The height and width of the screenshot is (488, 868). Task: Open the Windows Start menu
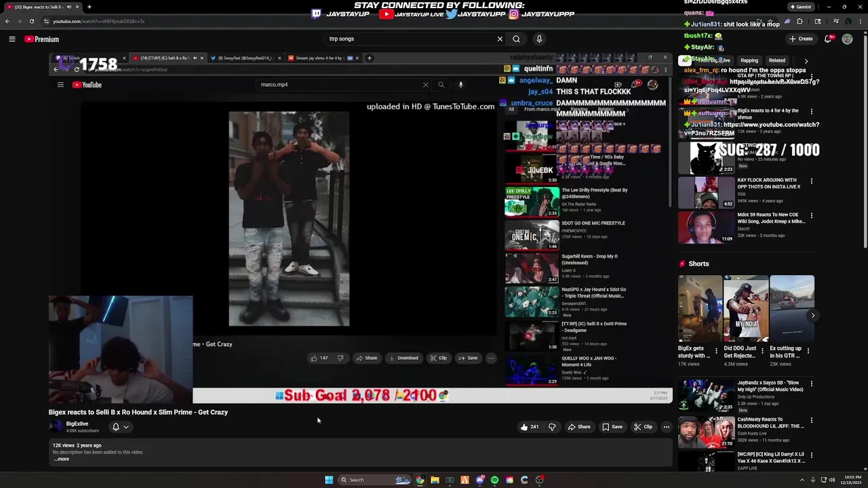[329, 480]
